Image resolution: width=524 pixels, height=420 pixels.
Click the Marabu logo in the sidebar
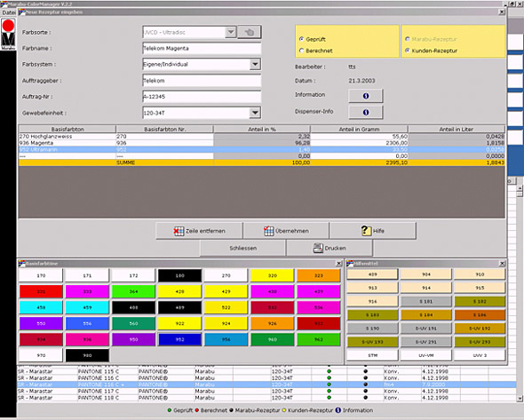(x=8, y=35)
